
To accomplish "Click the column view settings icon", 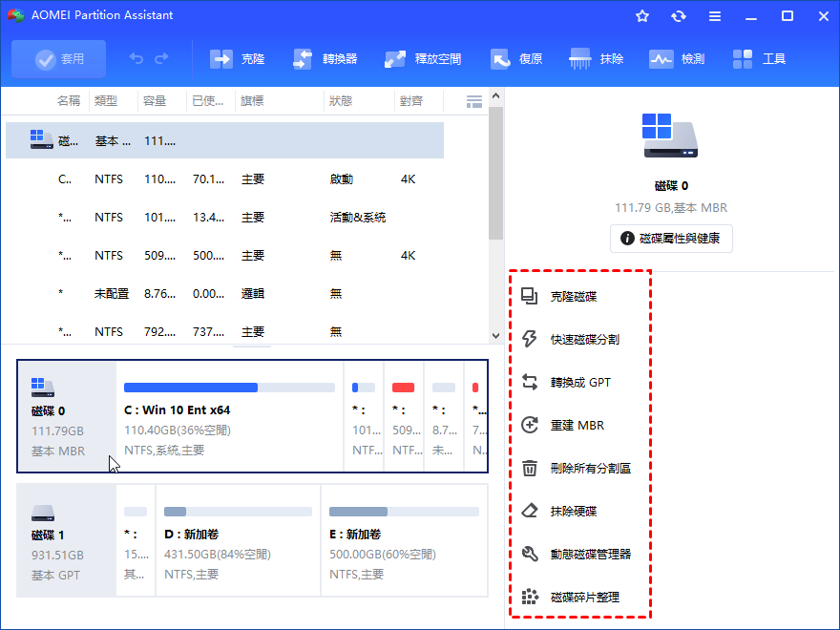I will (474, 101).
